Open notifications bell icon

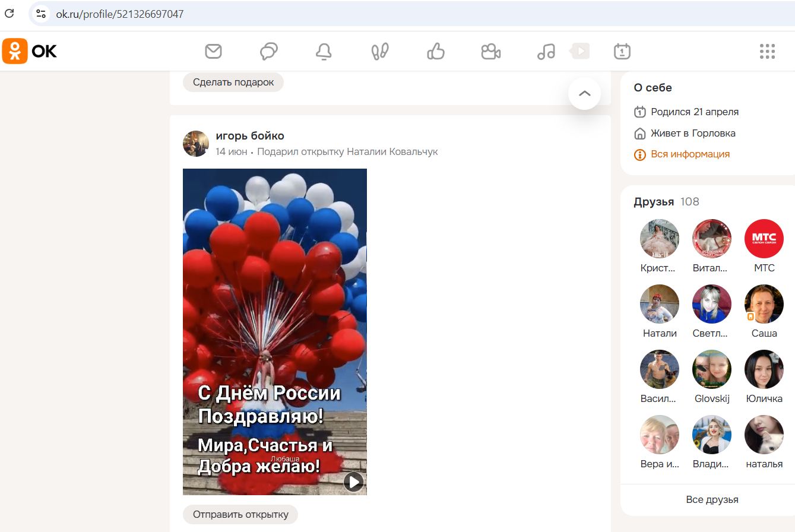coord(324,52)
